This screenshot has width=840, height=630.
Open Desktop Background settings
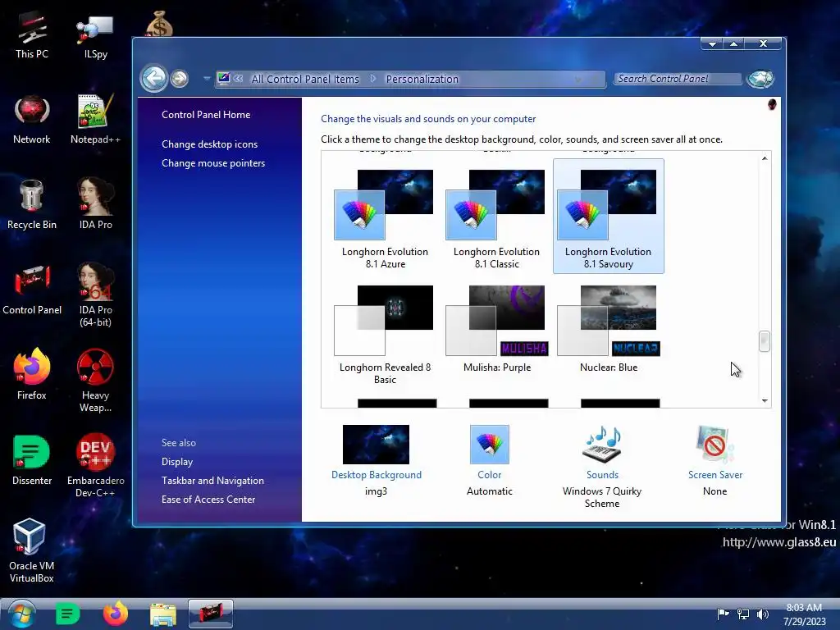376,461
